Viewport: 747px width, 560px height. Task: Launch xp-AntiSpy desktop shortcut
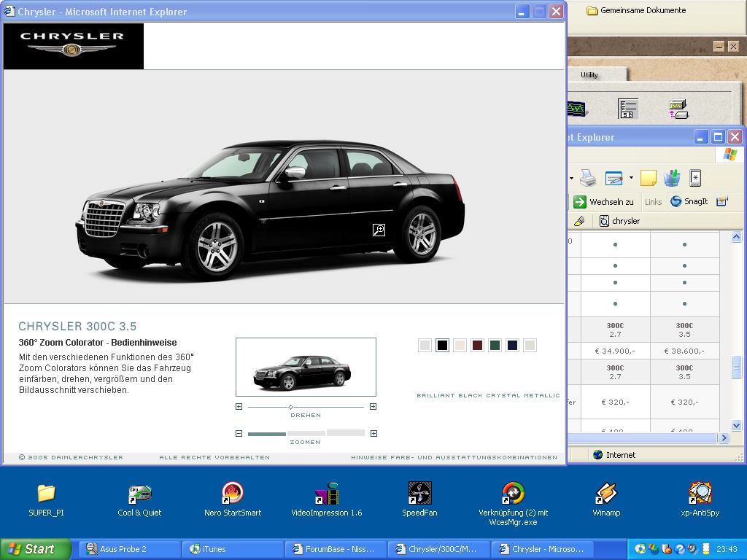[700, 499]
